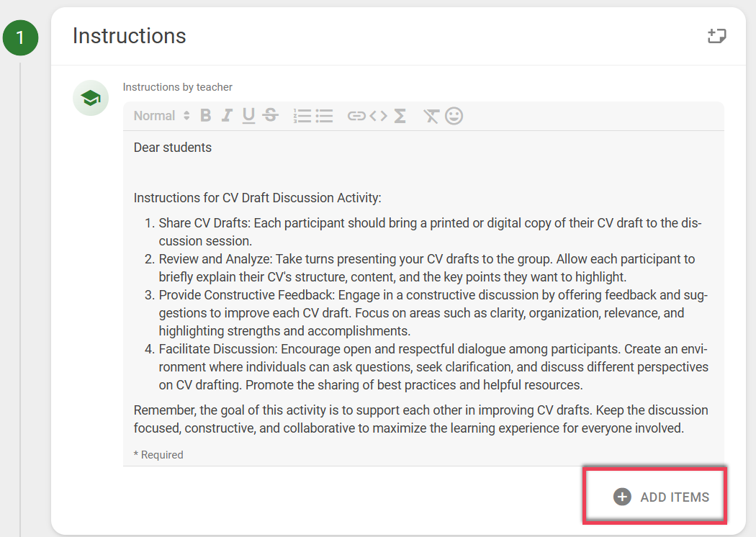The width and height of the screenshot is (756, 537).
Task: Click the graduation cap teacher icon
Action: [x=90, y=97]
